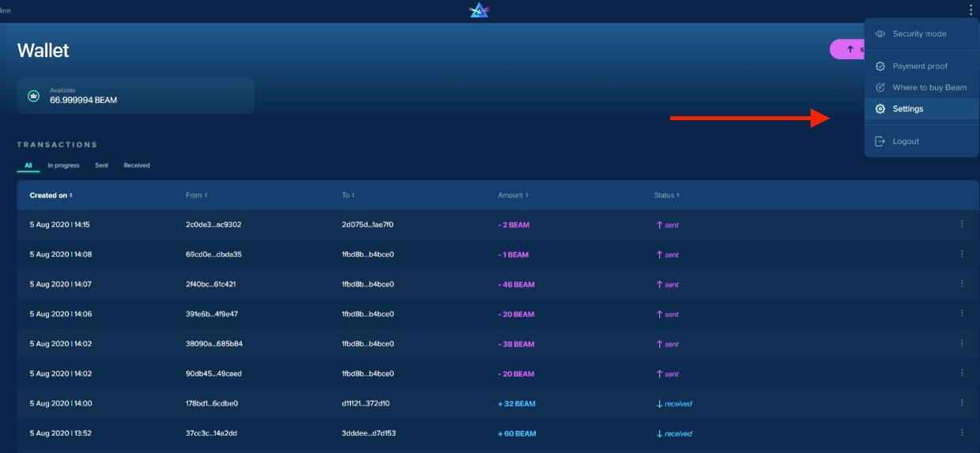
Task: Open row options for the -2 BEAM transaction
Action: pyautogui.click(x=962, y=225)
